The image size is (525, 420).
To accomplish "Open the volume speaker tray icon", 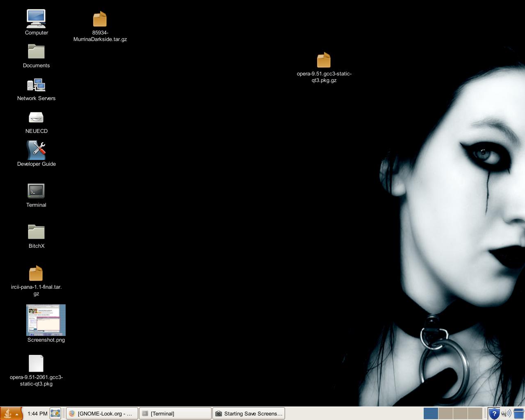I will 506,413.
